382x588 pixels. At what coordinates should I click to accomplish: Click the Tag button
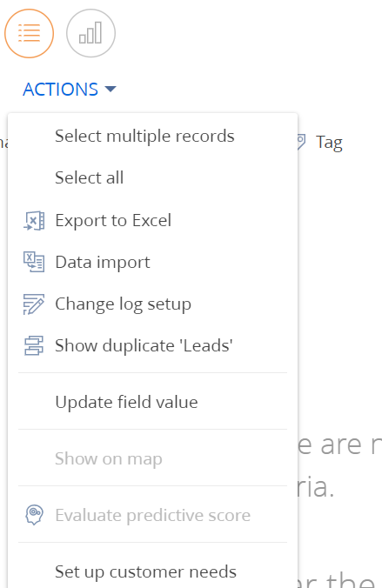point(320,142)
